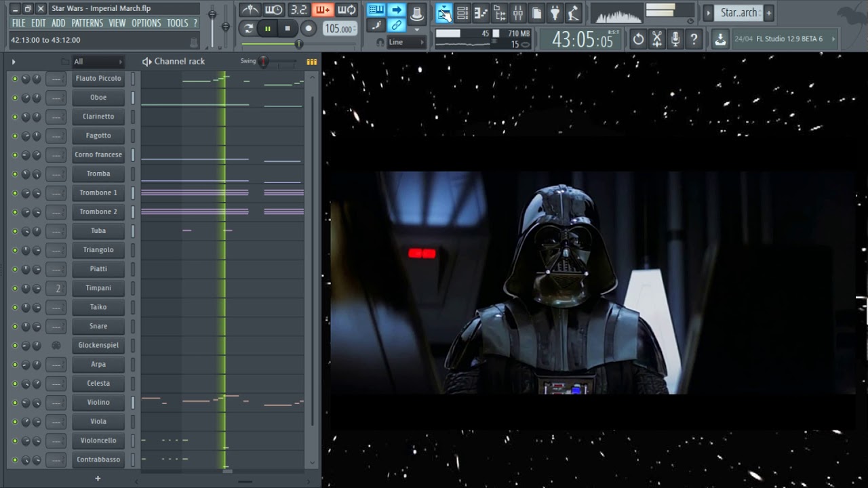
Task: Add a new pattern with plus button
Action: click(768, 13)
